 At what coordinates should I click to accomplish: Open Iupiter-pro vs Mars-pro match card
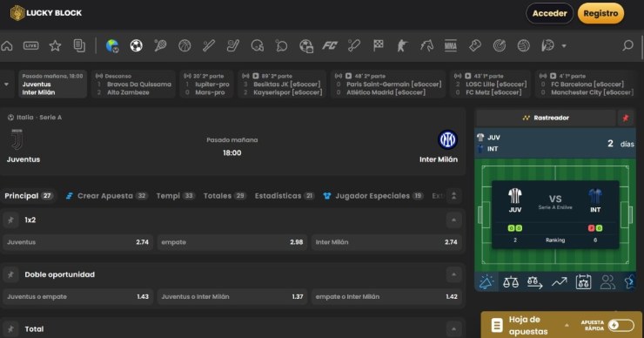click(x=206, y=84)
